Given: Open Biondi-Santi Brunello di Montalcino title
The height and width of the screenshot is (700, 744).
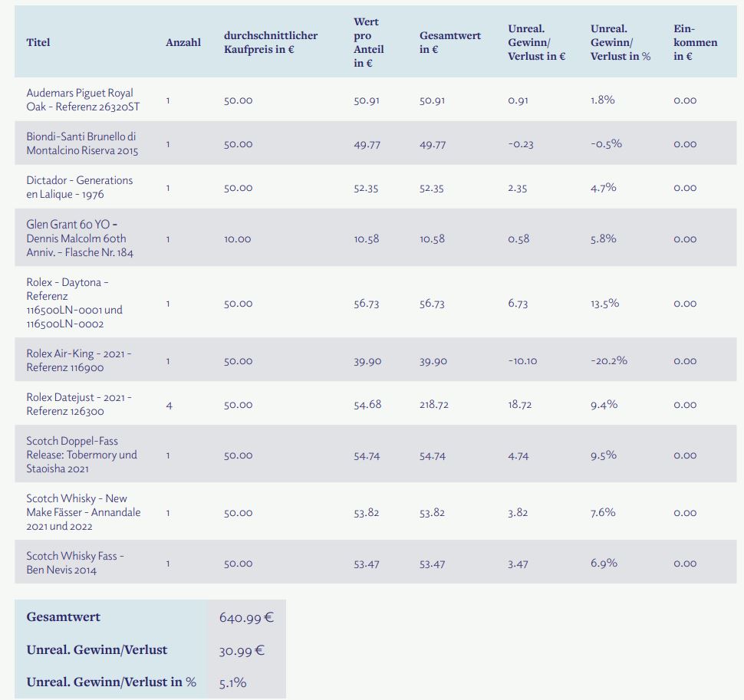Looking at the screenshot, I should click(x=82, y=143).
